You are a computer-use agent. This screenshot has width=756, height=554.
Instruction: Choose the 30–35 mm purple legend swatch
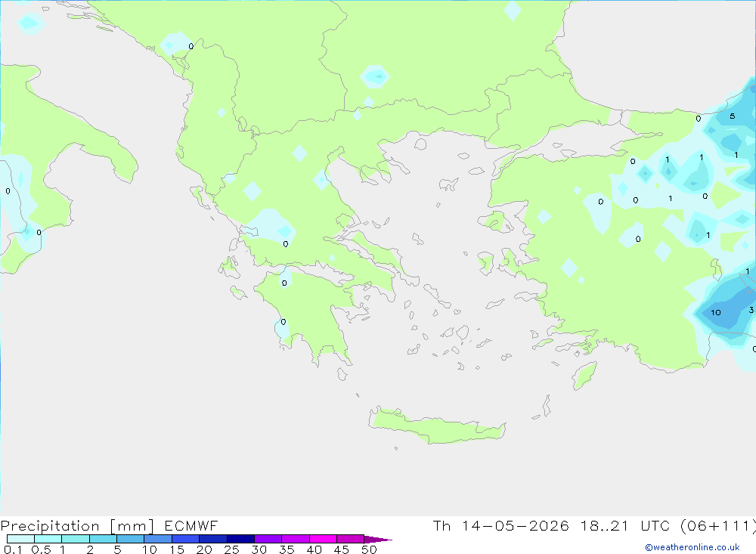point(268,539)
